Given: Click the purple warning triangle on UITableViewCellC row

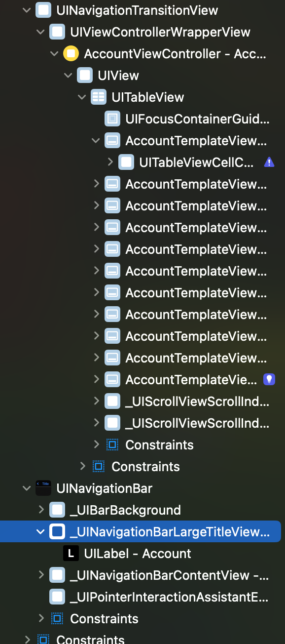Looking at the screenshot, I should 269,162.
